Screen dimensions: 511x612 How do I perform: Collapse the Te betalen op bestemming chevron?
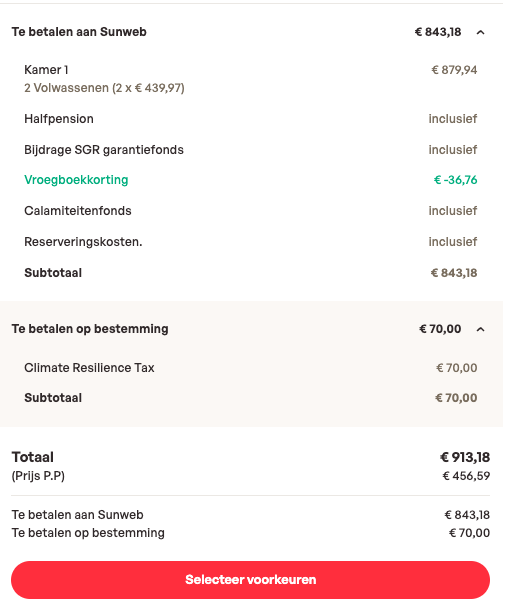click(481, 330)
